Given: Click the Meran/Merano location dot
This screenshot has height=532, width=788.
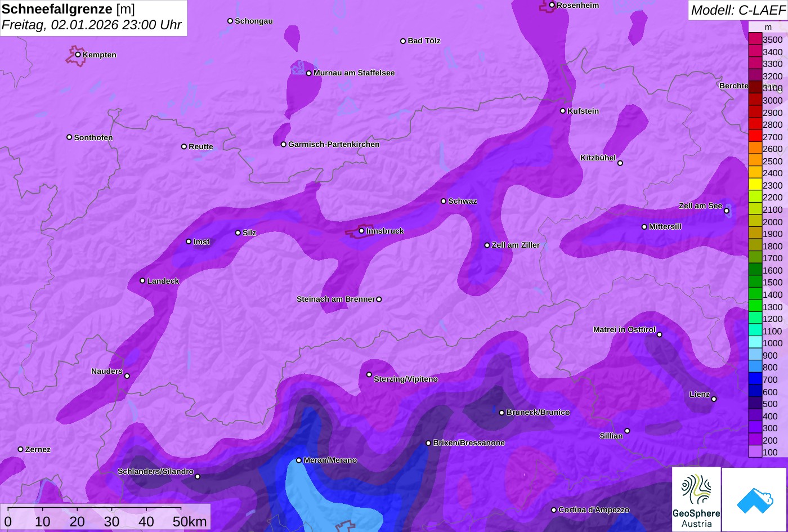Looking at the screenshot, I should pyautogui.click(x=299, y=461).
